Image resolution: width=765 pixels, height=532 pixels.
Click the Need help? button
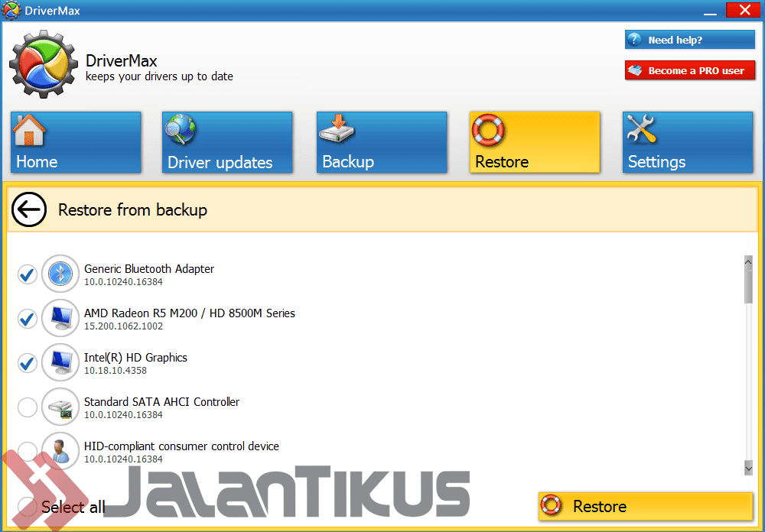point(690,40)
